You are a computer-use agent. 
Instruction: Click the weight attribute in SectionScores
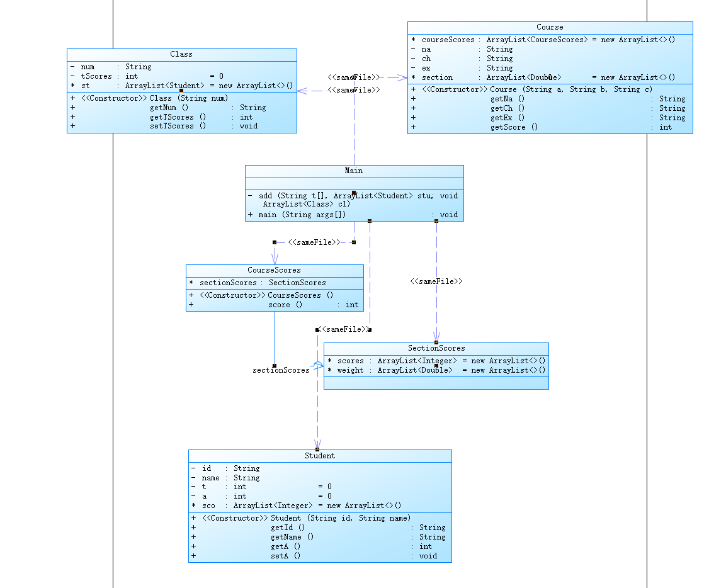[x=436, y=371]
